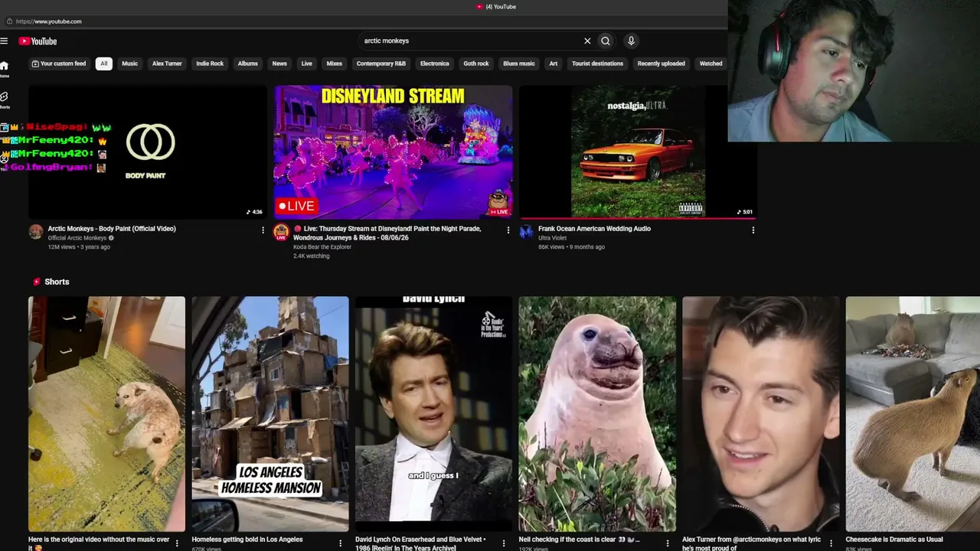The width and height of the screenshot is (980, 551).
Task: Select the All filter chip
Action: point(103,64)
